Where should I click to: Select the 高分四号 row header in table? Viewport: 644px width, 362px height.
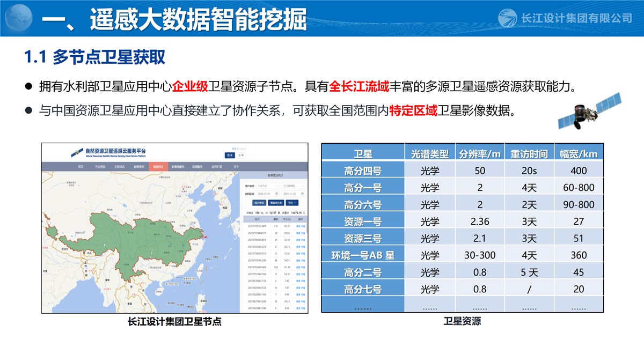pos(362,171)
